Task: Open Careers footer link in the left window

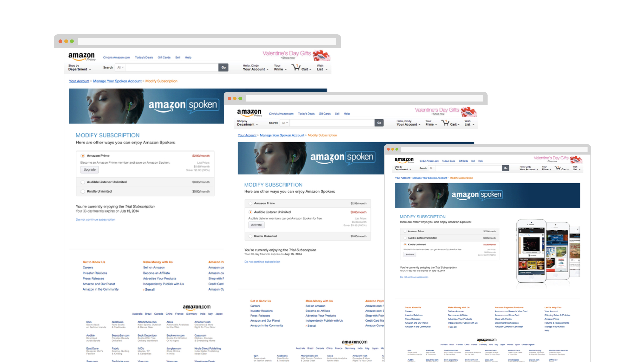Action: coord(88,268)
